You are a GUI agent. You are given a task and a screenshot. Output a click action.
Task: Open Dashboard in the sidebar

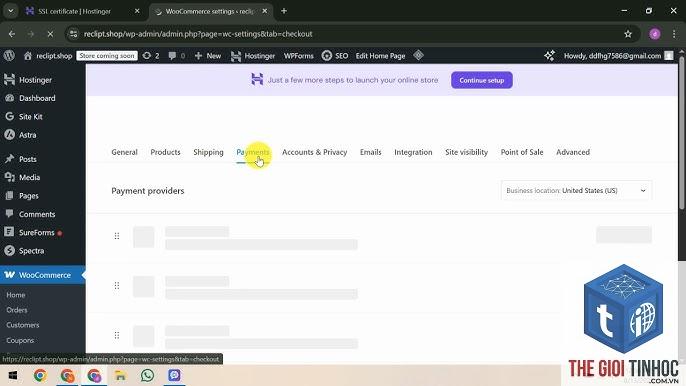tap(42, 98)
